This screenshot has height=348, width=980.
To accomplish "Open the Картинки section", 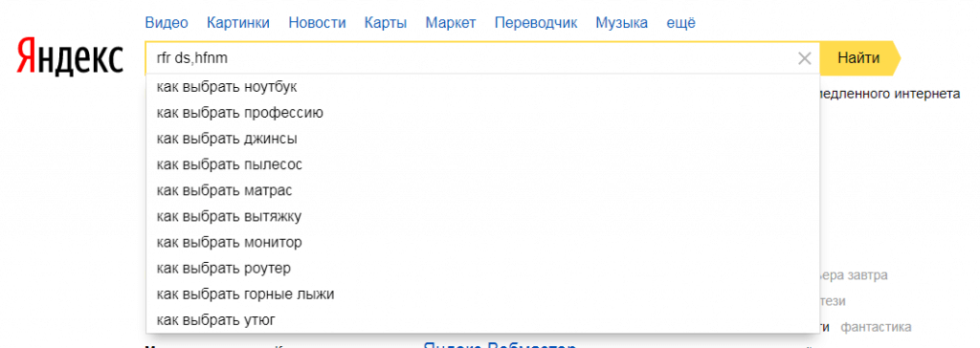I will [238, 23].
